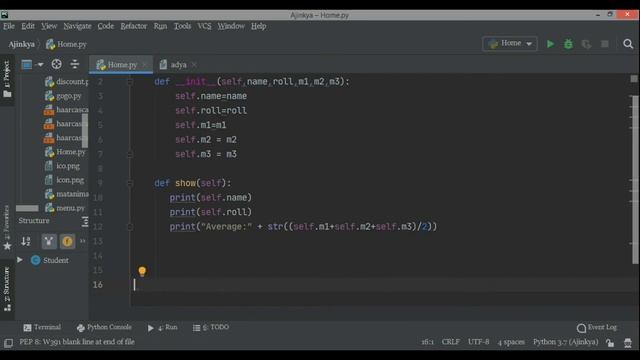The width and height of the screenshot is (640, 360).
Task: Collapse __init__ method fold marker
Action: pos(130,82)
